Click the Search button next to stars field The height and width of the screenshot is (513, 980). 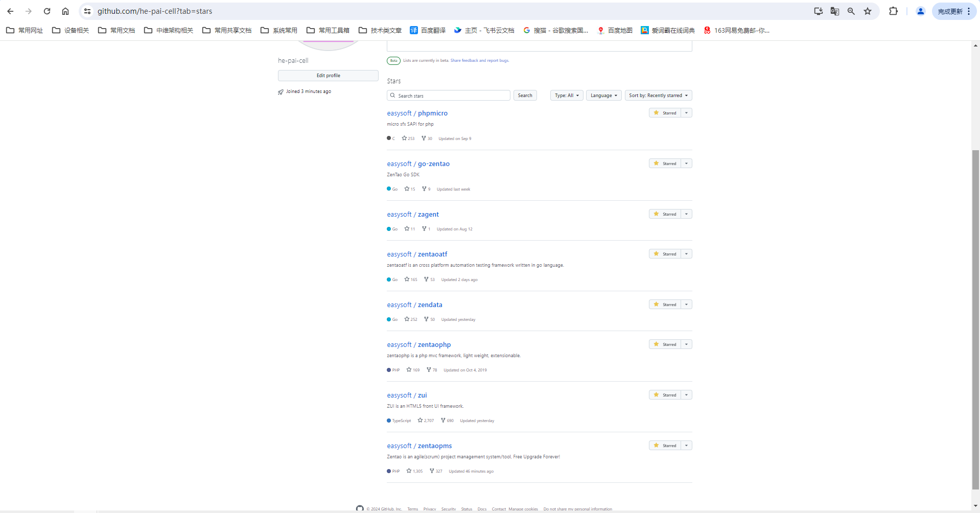point(525,96)
